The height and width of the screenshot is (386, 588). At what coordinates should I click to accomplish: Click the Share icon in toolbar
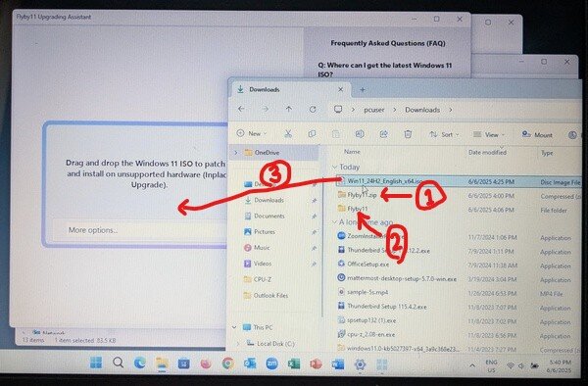[383, 134]
